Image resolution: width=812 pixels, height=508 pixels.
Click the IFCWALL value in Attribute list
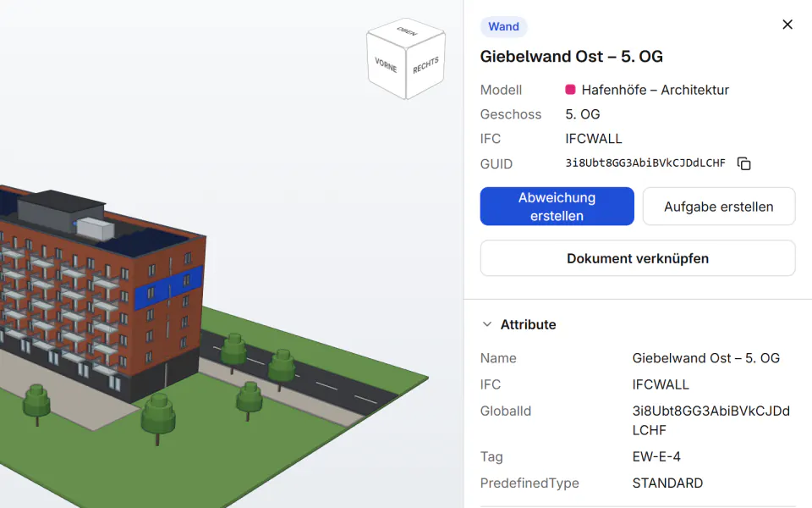(x=661, y=384)
